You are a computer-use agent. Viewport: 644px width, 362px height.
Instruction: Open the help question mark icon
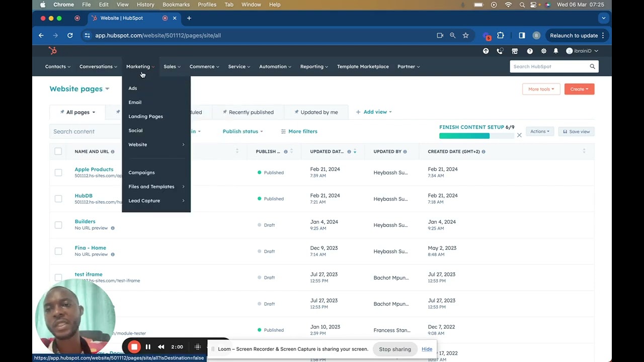click(x=530, y=51)
